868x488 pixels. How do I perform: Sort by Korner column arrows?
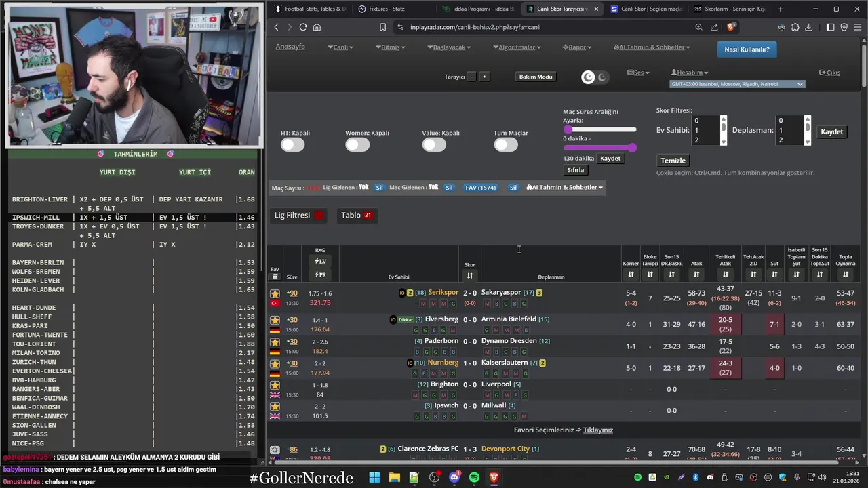coord(631,274)
